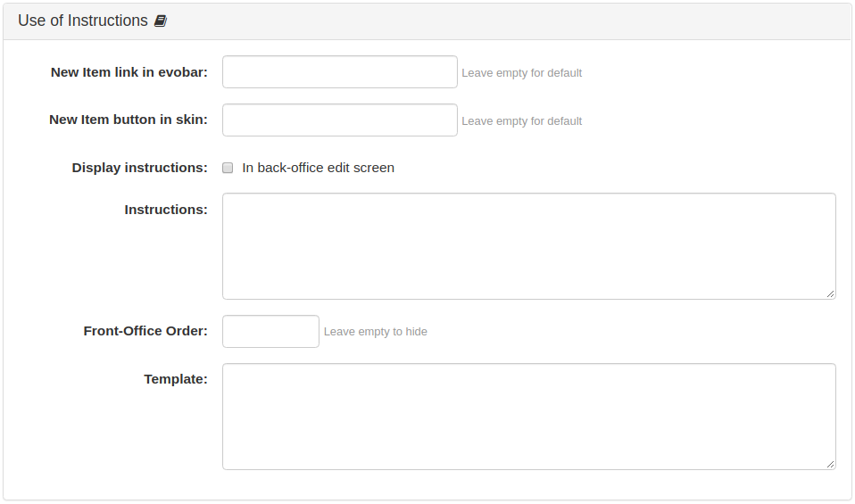Click the 'New Item button in skin:' label
This screenshot has height=504, width=855.
129,120
